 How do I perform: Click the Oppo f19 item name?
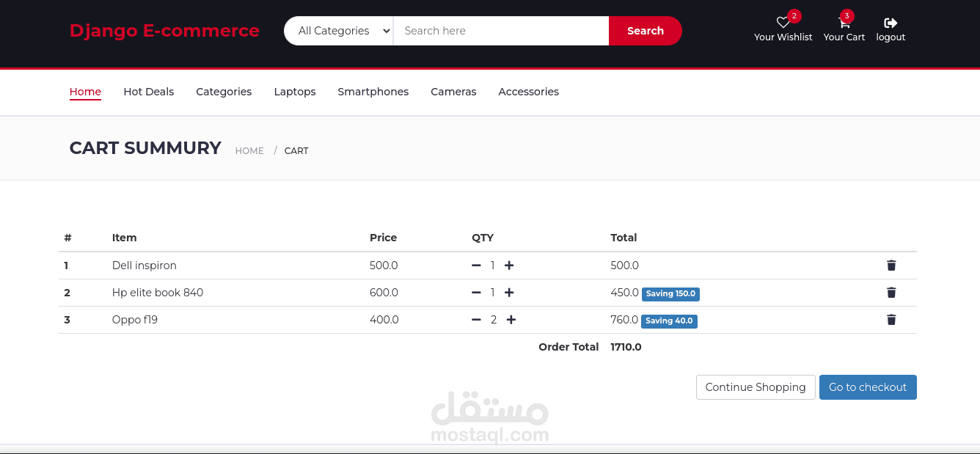click(135, 320)
